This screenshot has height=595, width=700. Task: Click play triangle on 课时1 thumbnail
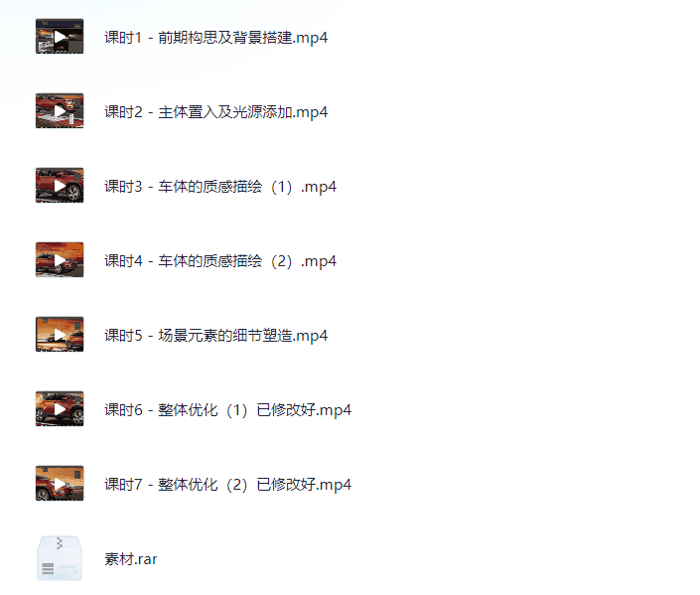(x=60, y=37)
